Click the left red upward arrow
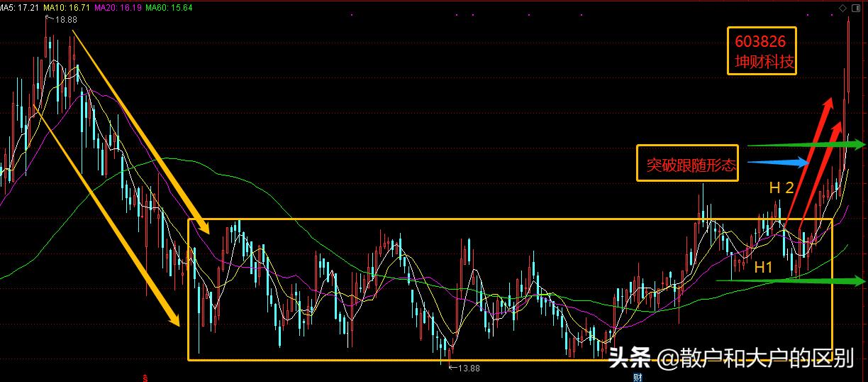Image resolution: width=868 pixels, height=382 pixels. 808,163
